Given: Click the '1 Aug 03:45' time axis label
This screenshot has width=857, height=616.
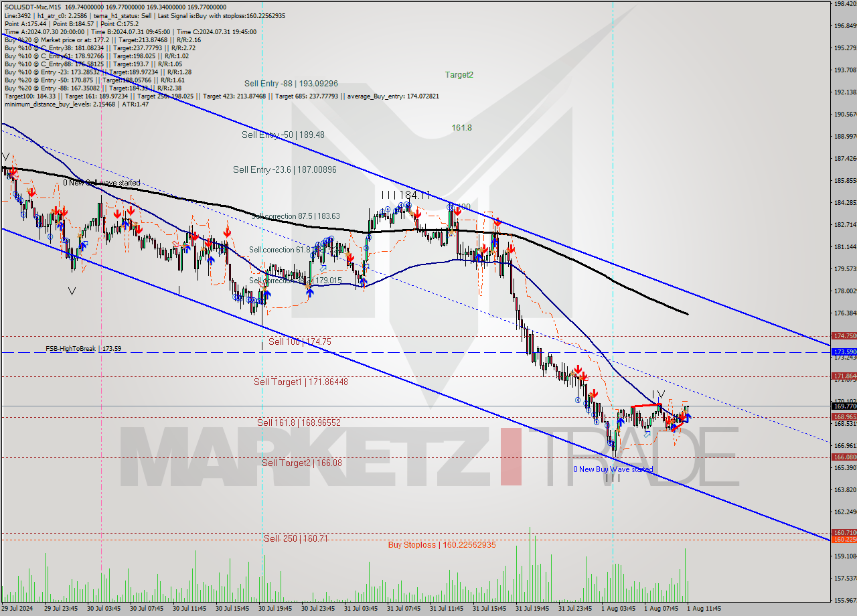Looking at the screenshot, I should point(617,609).
